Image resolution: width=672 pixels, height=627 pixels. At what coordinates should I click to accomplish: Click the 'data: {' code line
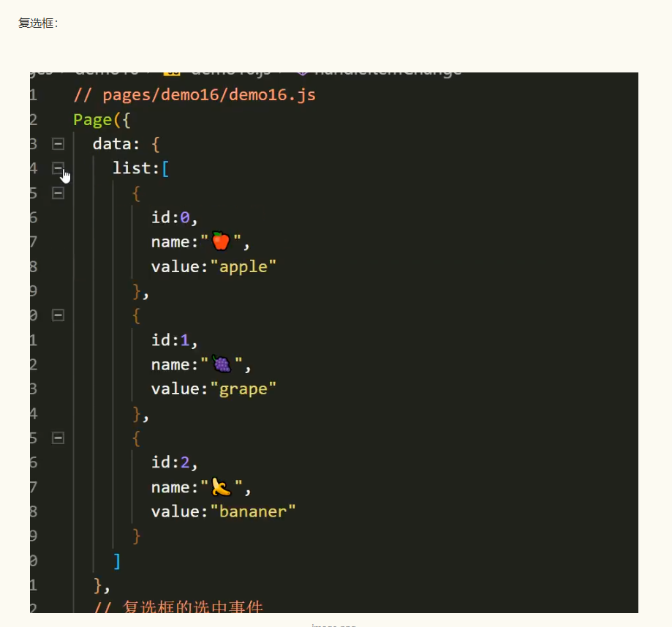tap(127, 144)
